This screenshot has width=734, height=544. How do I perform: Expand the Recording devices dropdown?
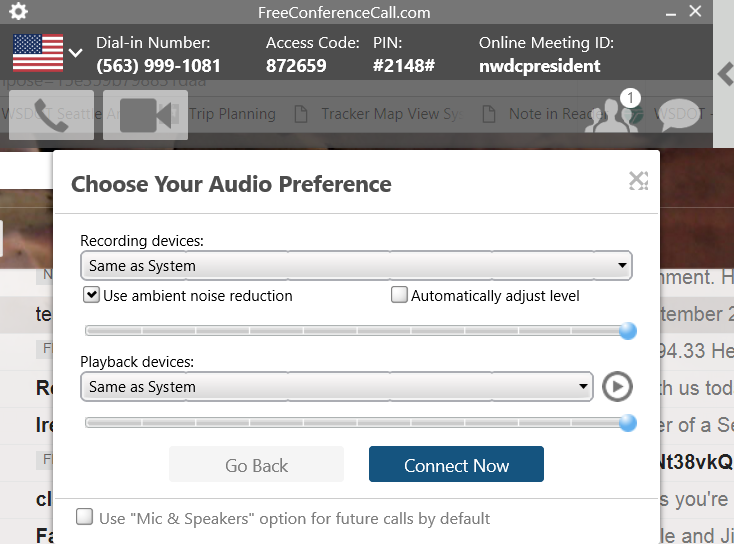pos(356,265)
